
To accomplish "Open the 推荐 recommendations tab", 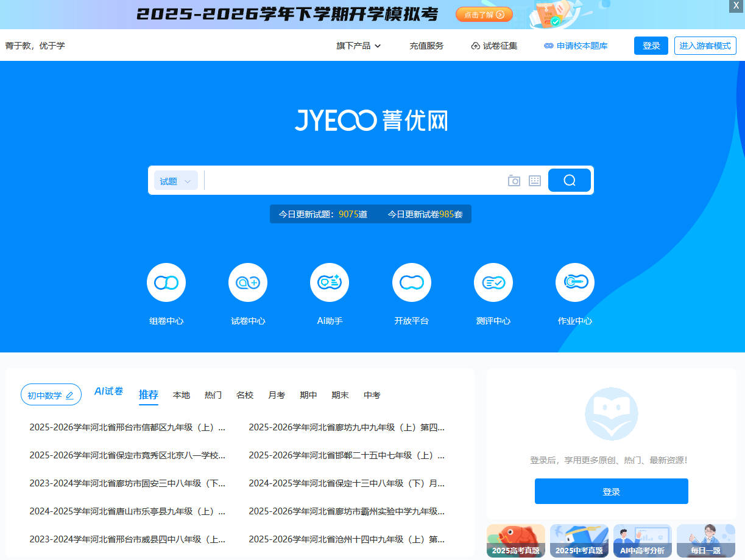I will point(149,394).
